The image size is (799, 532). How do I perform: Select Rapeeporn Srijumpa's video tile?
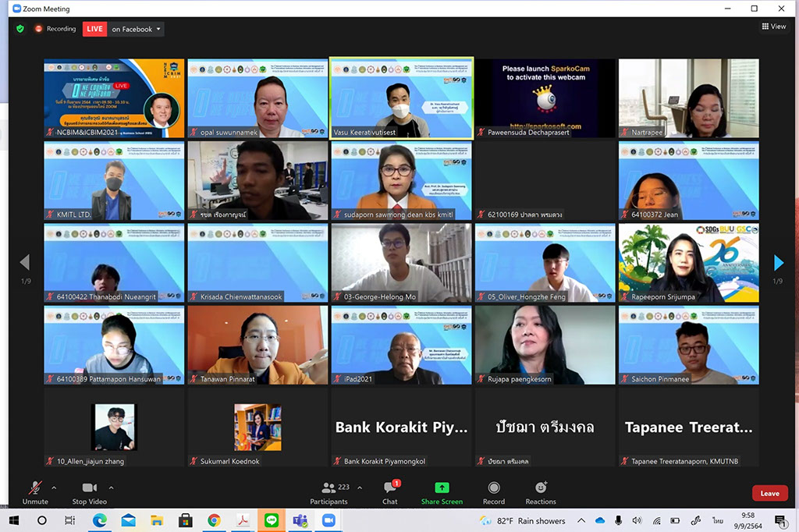click(689, 263)
